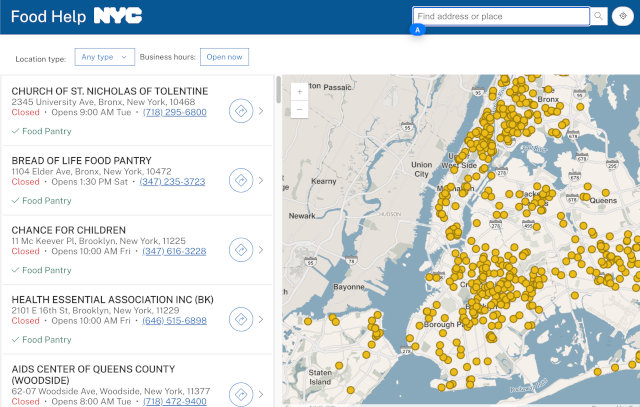Select AIDS CENTER OF QUEENS COUNTY (WOODSIDE) title
This screenshot has width=640, height=407.
93,374
